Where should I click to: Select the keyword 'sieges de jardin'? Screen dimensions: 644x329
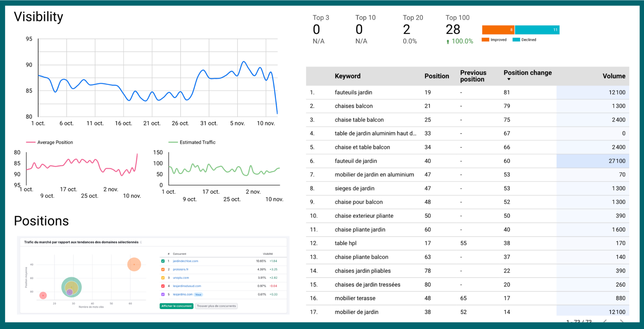click(355, 188)
